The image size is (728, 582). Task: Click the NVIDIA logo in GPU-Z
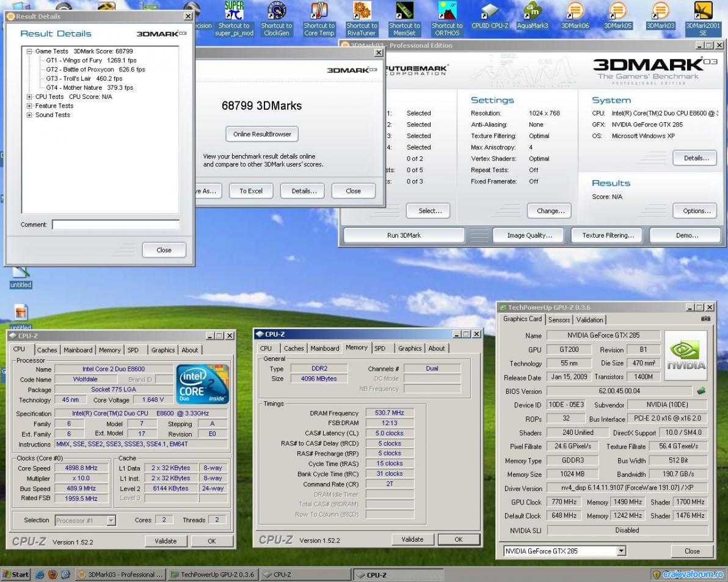click(686, 355)
